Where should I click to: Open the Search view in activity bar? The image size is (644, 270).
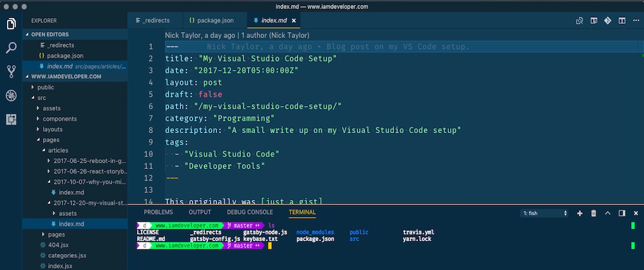pos(11,48)
